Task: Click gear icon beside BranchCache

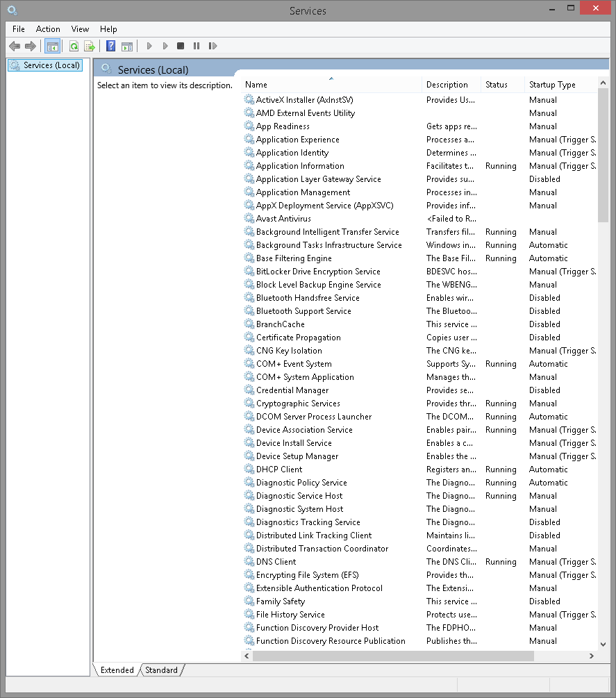Action: click(x=249, y=324)
